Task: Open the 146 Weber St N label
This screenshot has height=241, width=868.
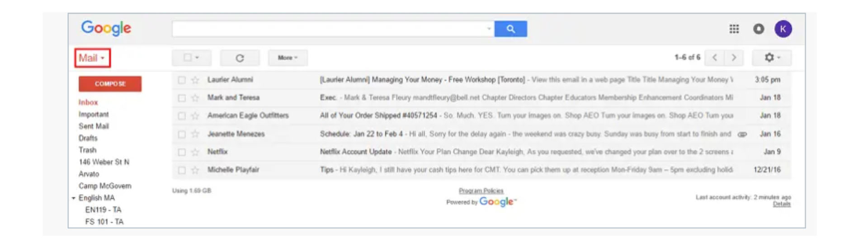Action: click(x=104, y=162)
